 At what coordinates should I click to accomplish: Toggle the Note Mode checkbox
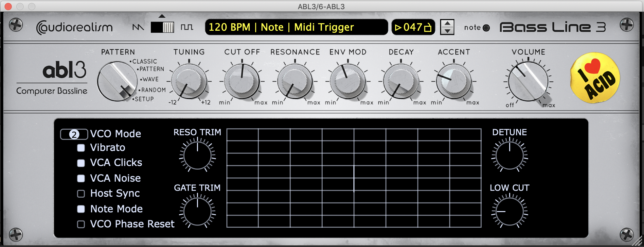click(x=81, y=209)
